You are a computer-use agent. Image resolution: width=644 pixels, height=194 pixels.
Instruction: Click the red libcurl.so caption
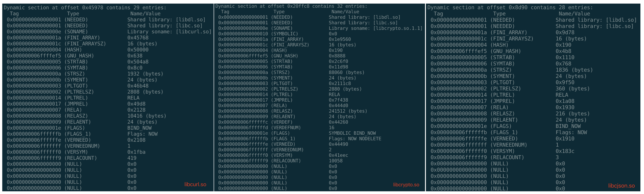195,185
